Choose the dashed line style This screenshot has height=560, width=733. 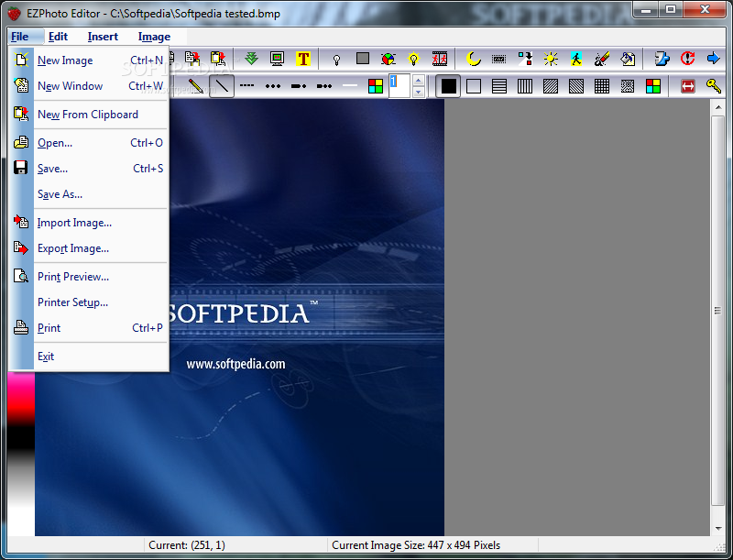click(247, 86)
